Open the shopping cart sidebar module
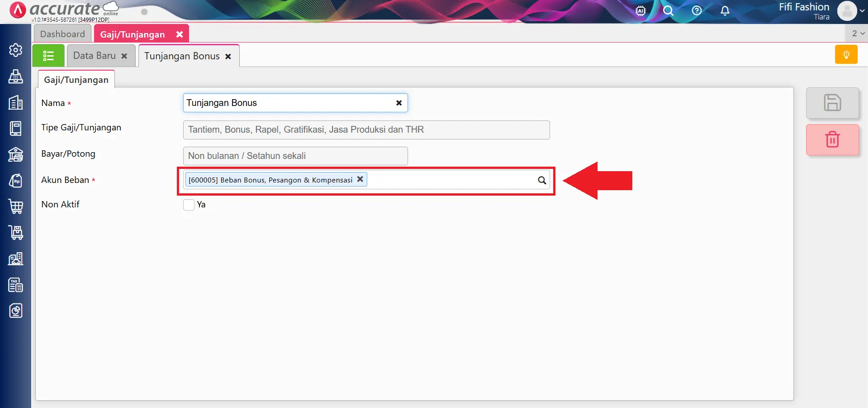868x408 pixels. tap(16, 206)
